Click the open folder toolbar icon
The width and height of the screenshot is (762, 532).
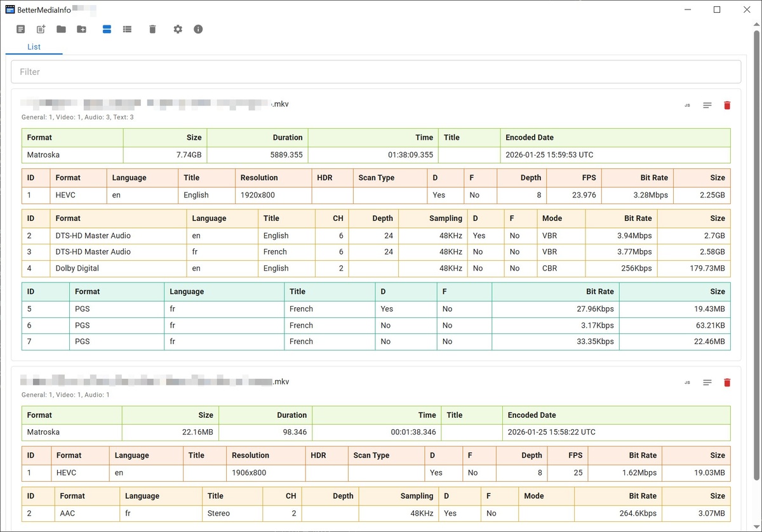[61, 29]
